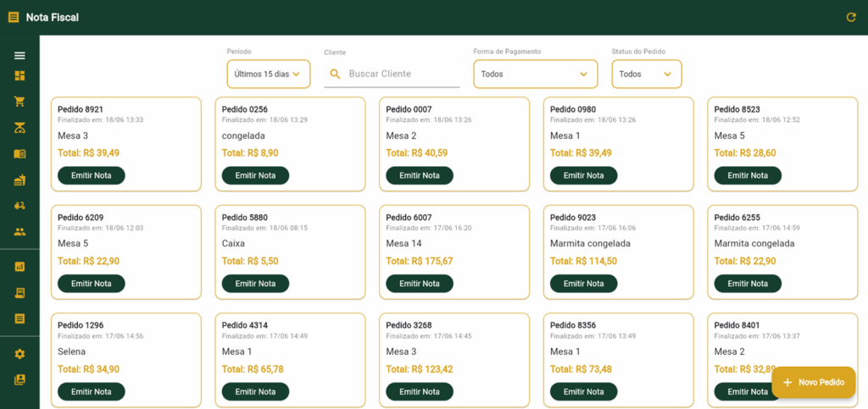Click the Pedido 6007 card title
The image size is (868, 409).
click(409, 218)
